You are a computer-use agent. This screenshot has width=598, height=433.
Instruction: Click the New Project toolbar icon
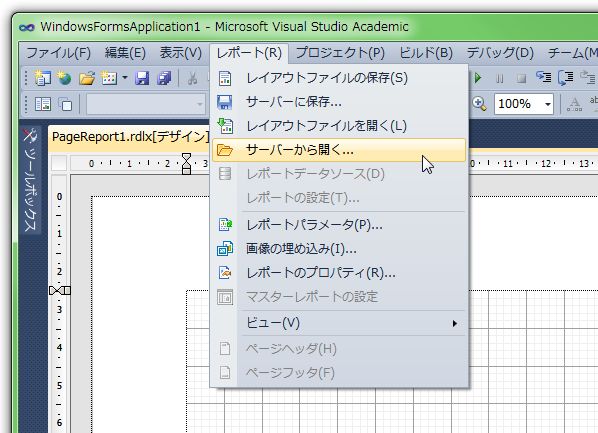point(42,78)
